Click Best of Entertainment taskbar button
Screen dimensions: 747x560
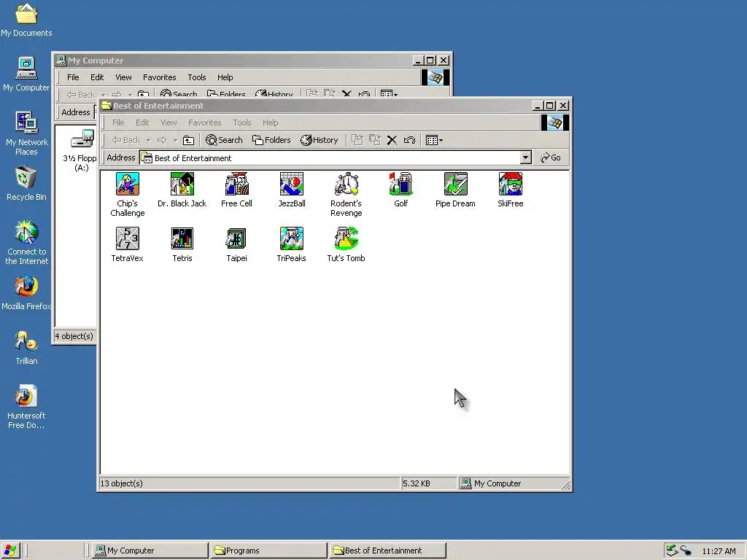coord(388,551)
